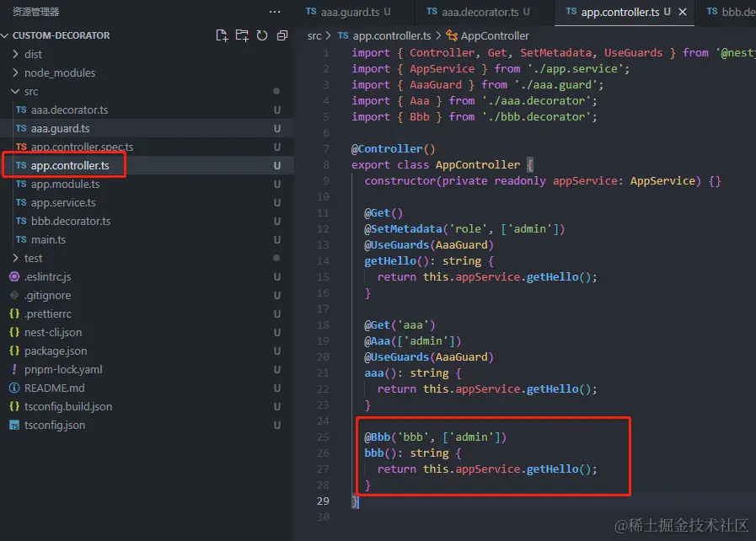Viewport: 756px width, 541px height.
Task: Click the New File icon in explorer header
Action: [x=222, y=35]
